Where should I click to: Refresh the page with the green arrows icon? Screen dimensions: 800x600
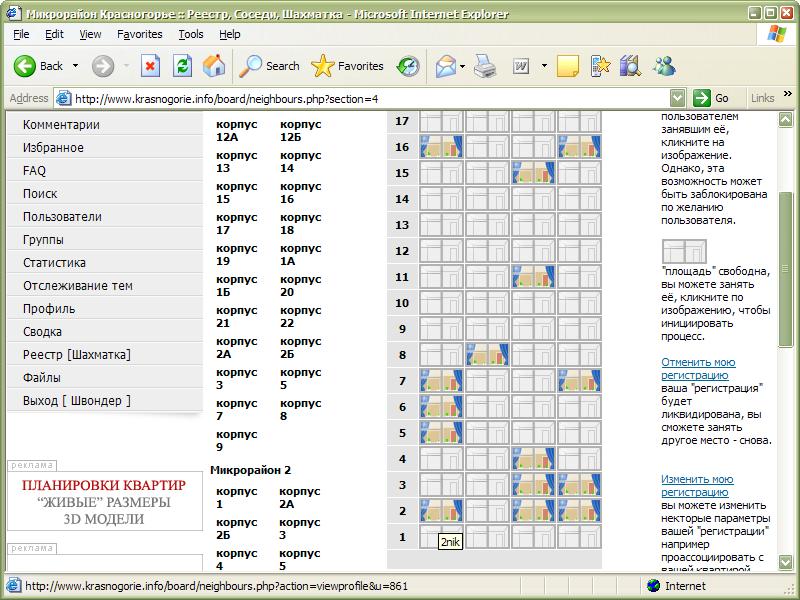[182, 66]
